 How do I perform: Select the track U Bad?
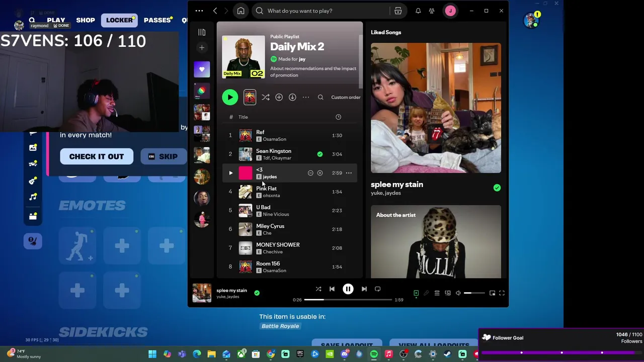(290, 210)
